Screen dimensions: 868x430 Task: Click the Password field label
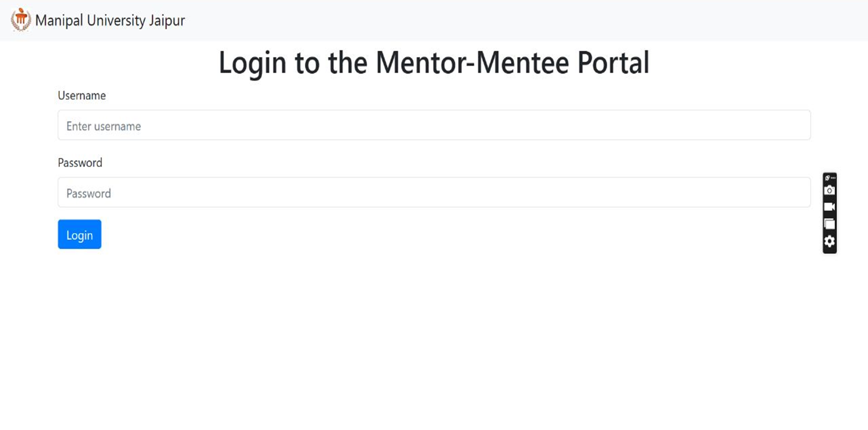click(x=80, y=163)
